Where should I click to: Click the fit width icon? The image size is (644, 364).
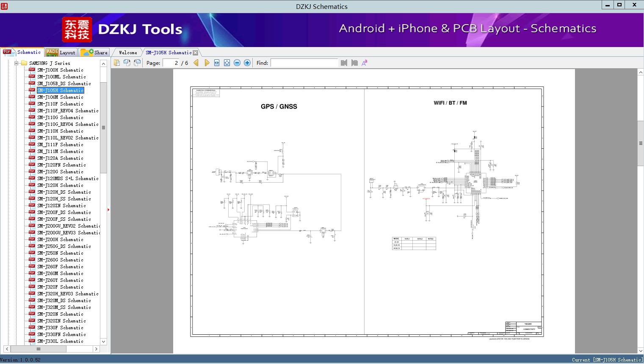[x=217, y=63]
